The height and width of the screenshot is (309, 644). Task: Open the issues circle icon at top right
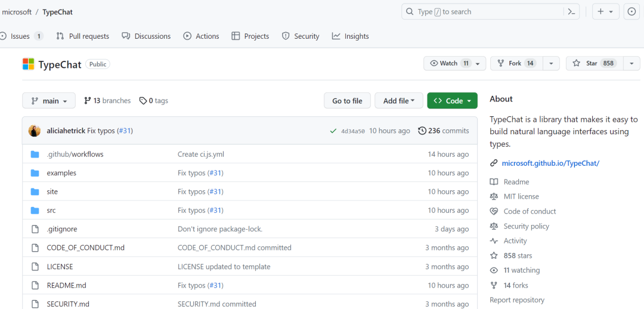(x=631, y=11)
